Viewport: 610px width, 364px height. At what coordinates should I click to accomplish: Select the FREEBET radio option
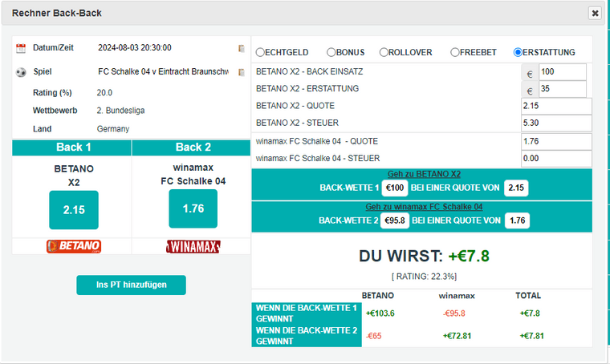[455, 52]
